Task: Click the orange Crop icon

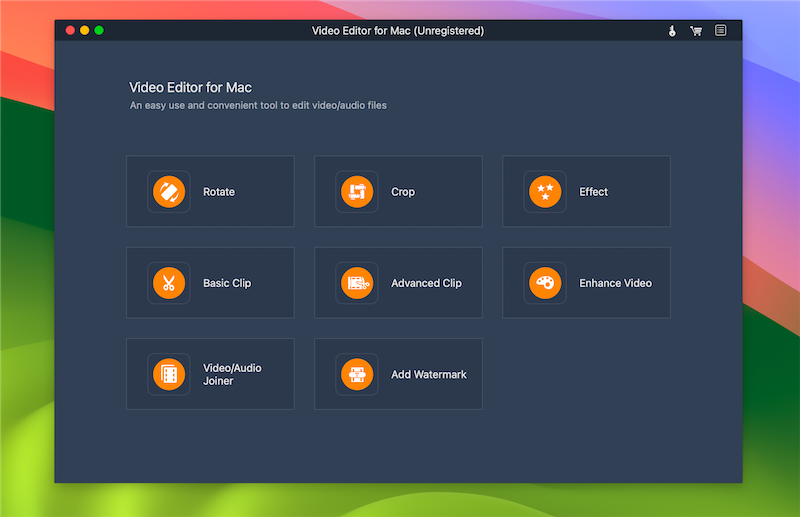Action: pos(357,192)
